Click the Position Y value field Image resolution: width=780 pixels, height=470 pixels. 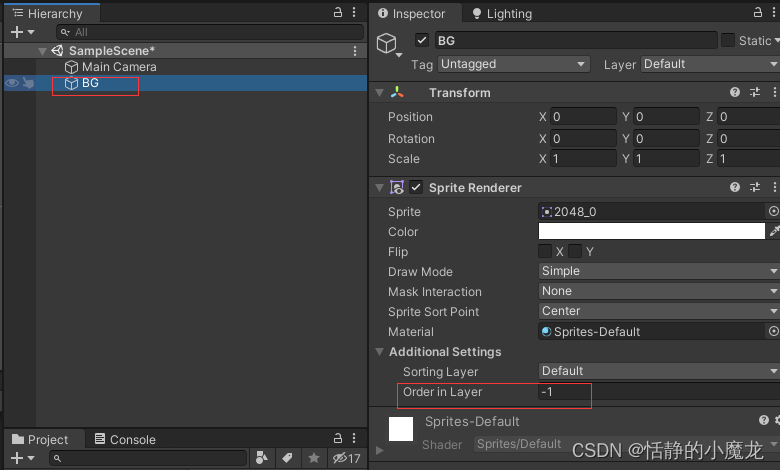[666, 117]
